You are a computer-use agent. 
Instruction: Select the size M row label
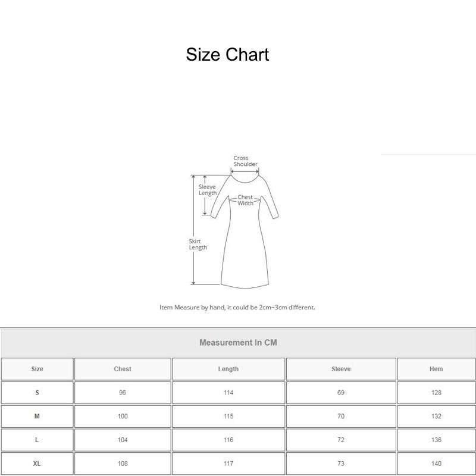37,416
